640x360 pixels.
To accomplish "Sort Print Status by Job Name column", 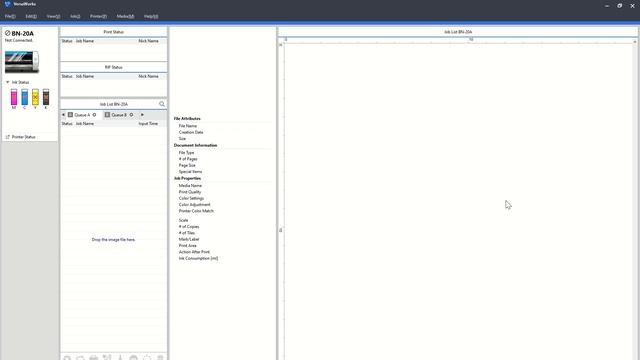I will [x=84, y=41].
